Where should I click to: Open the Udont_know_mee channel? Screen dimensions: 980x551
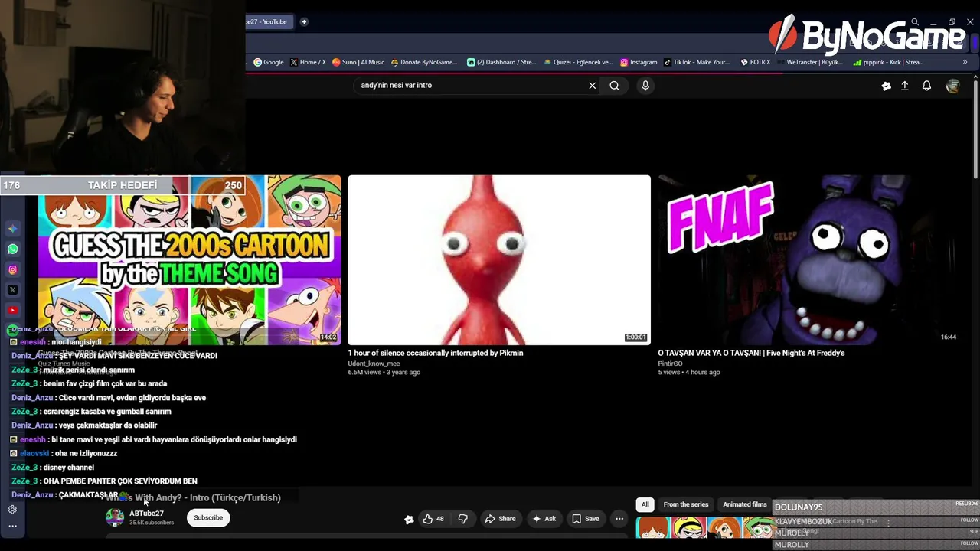click(x=374, y=364)
